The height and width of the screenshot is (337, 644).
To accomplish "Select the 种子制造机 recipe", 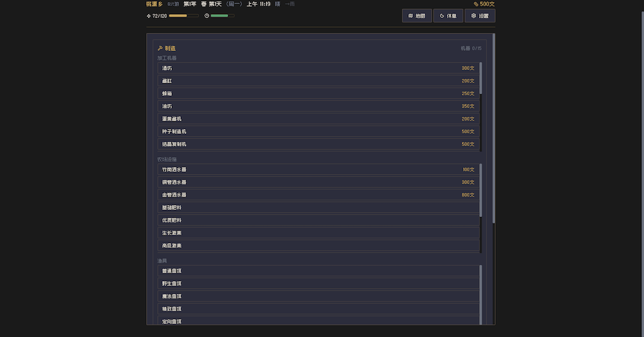I will [318, 131].
